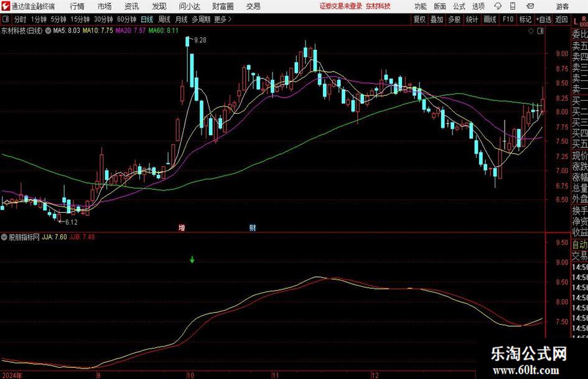588x379 pixels.
Task: Switch to 5分钟 period
Action: point(58,19)
